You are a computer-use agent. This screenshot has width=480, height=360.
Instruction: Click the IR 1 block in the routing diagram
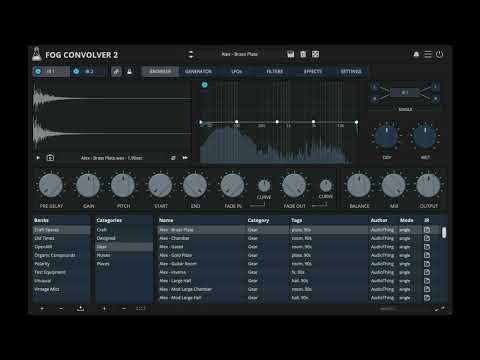tap(405, 92)
